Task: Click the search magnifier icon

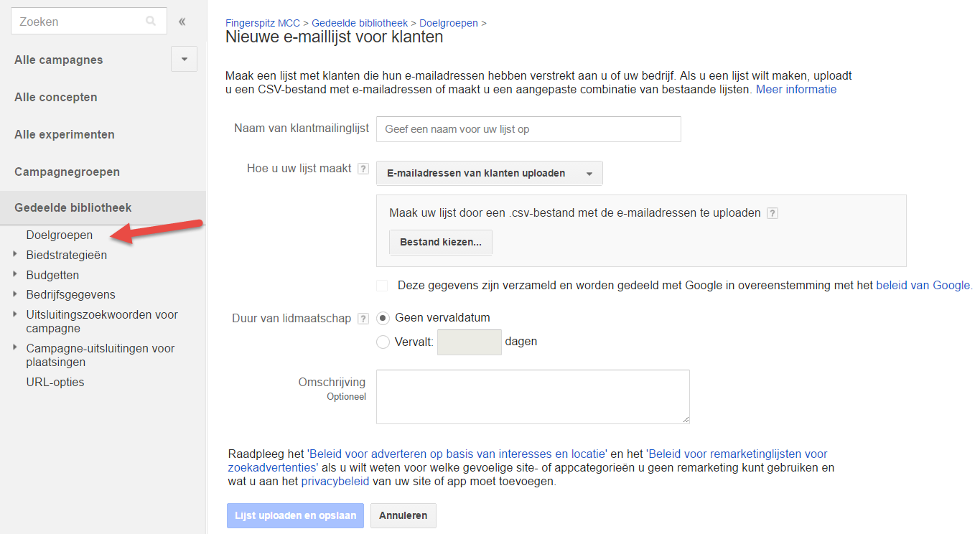Action: (x=151, y=22)
